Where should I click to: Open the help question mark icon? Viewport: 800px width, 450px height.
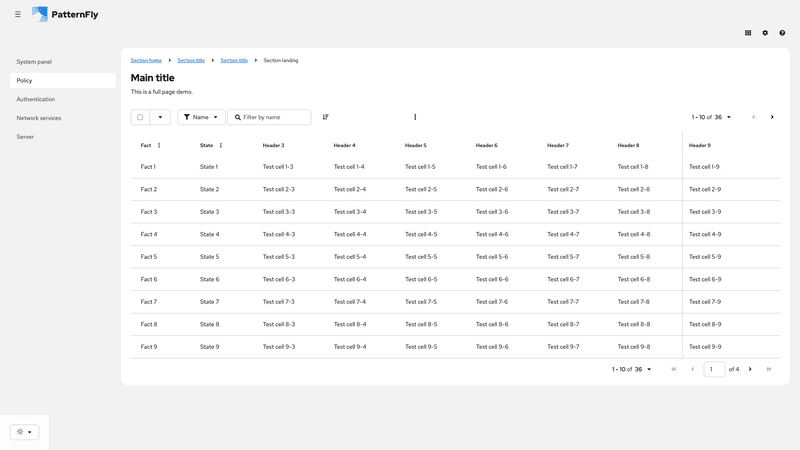(782, 33)
